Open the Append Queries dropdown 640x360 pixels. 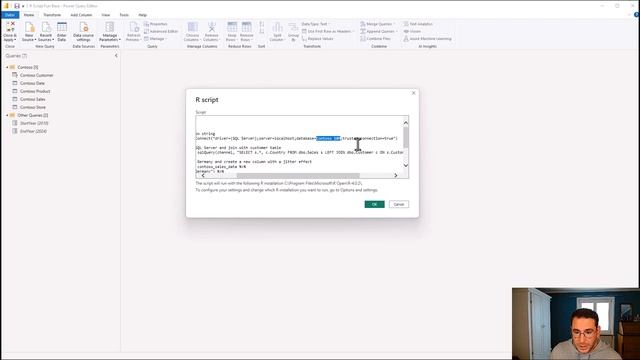(x=378, y=31)
